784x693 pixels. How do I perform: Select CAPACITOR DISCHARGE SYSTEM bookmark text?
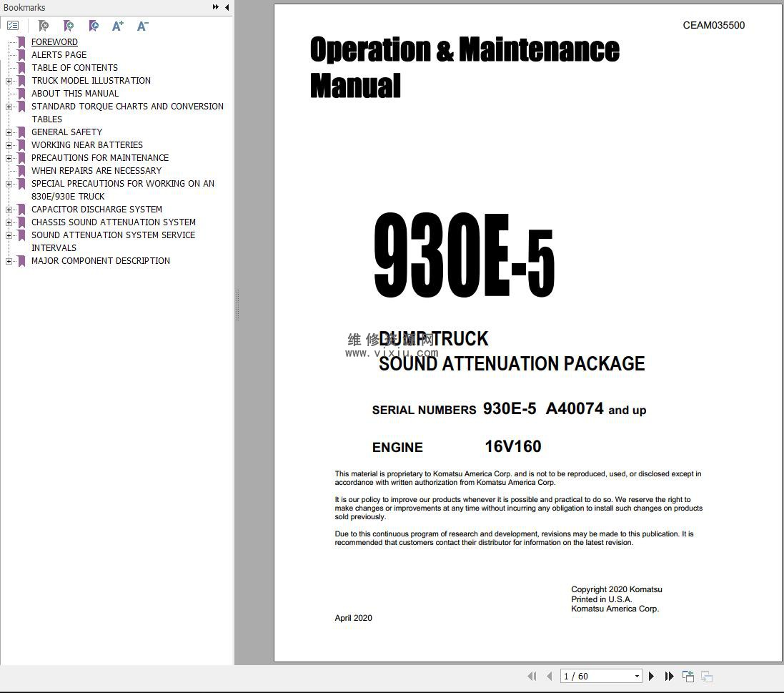96,209
